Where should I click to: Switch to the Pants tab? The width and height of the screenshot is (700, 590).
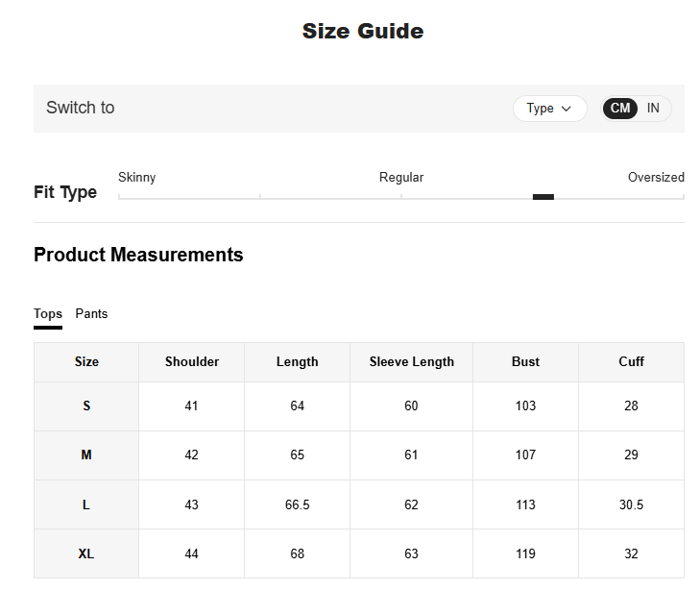pos(91,314)
